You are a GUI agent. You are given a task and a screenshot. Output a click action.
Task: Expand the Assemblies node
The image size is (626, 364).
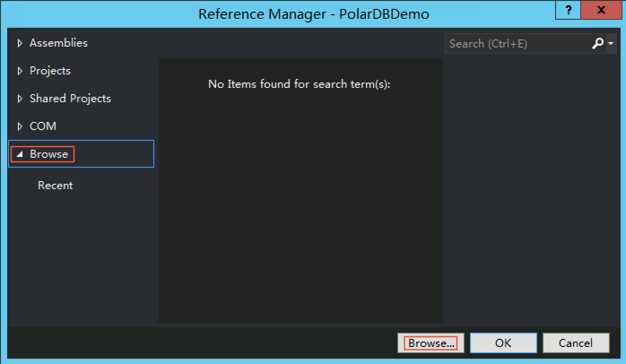58,43
